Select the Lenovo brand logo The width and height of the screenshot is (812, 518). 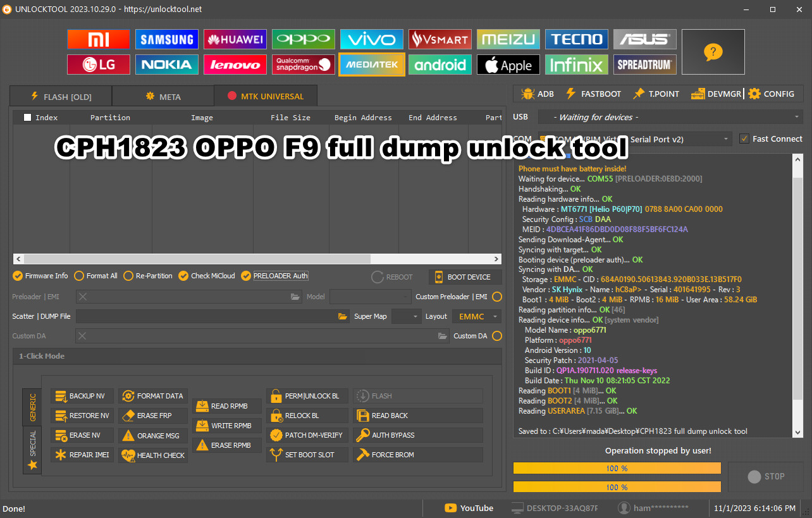(x=235, y=65)
